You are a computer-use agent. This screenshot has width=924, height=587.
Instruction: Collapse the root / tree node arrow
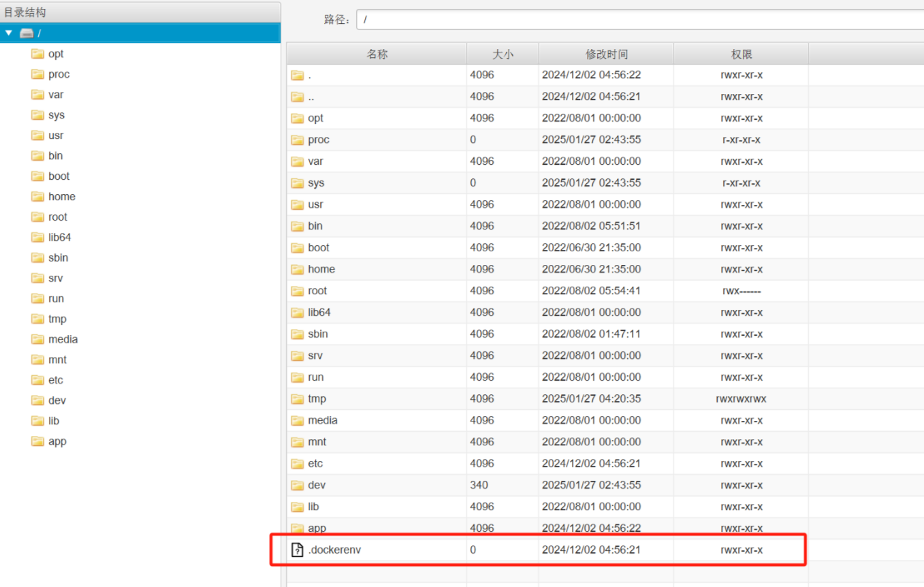8,33
